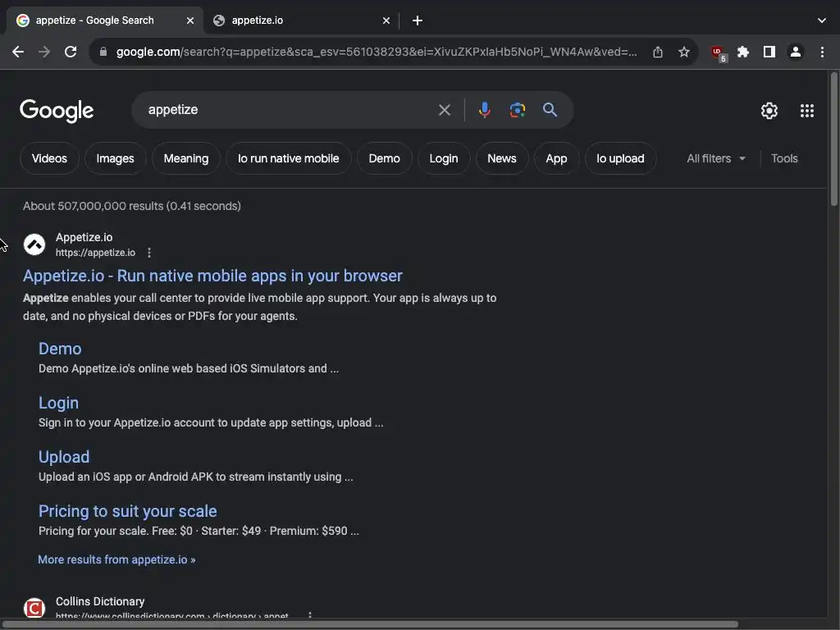Close the appetize.io tab

386,21
